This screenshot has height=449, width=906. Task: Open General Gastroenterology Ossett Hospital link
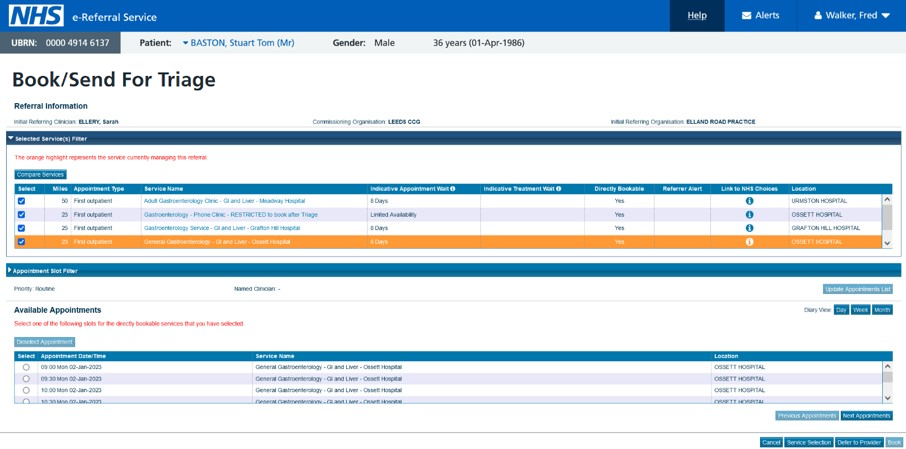(217, 242)
